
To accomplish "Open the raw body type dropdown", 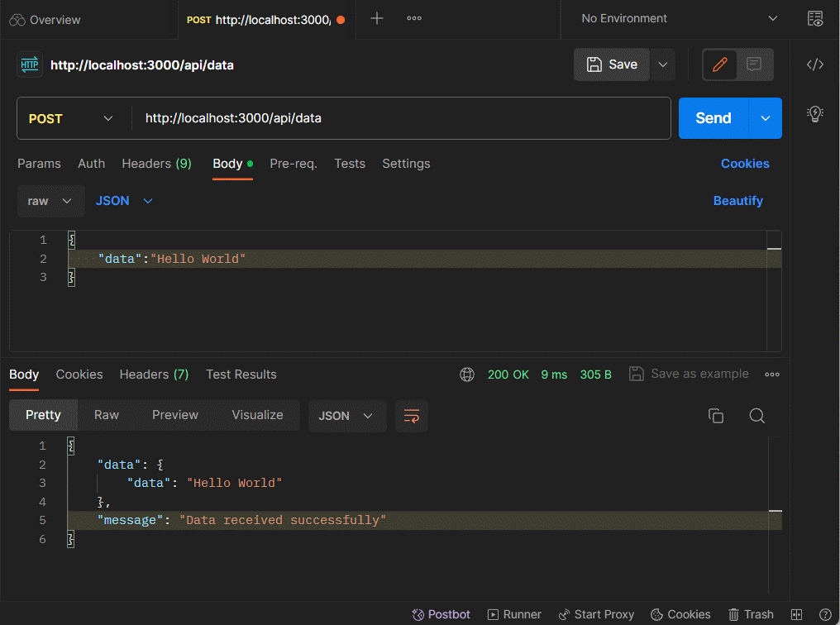I will click(50, 201).
